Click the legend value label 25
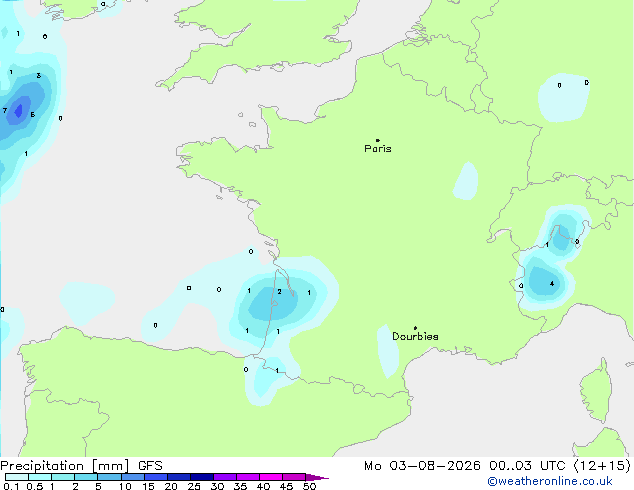The width and height of the screenshot is (634, 490). [x=194, y=486]
